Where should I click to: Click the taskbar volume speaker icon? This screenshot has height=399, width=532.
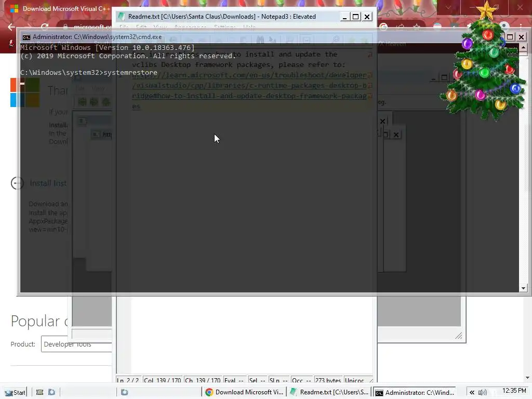click(482, 393)
